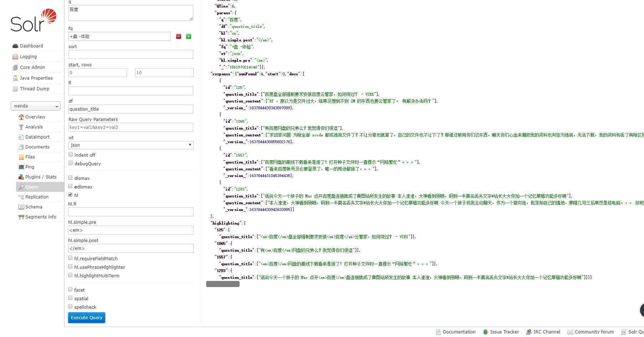Enable hl.usePhraseHighlighter checkbox
644x337 pixels.
[71, 267]
